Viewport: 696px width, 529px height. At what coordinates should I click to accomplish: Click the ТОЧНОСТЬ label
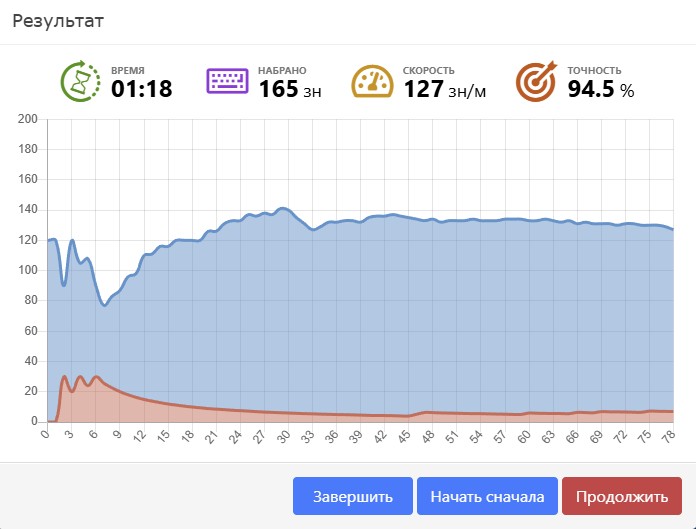pos(594,71)
